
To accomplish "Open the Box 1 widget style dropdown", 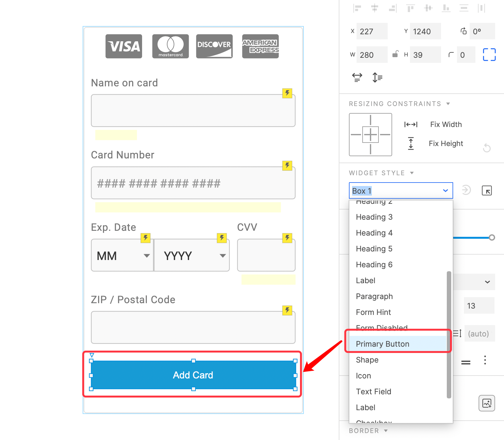I will [401, 190].
